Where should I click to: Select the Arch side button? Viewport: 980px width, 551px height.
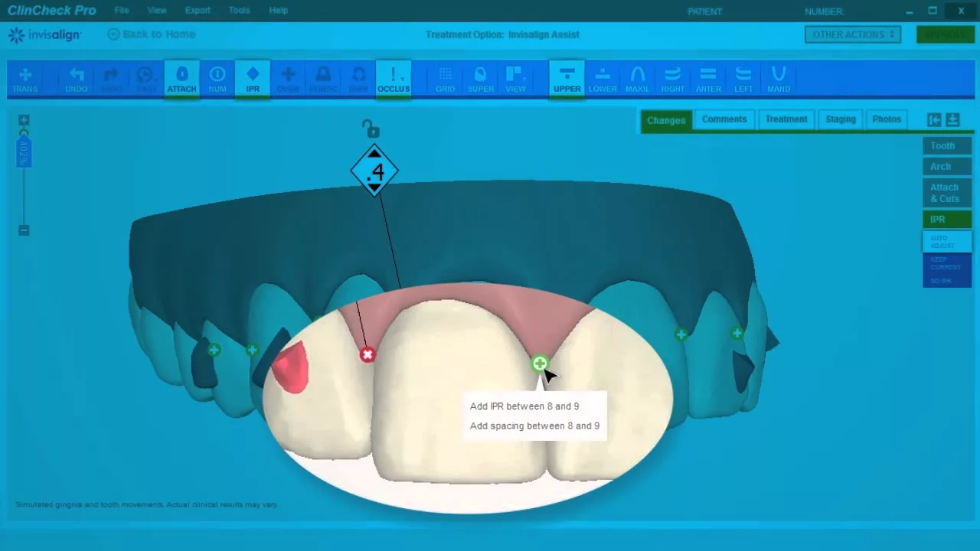[x=947, y=166]
